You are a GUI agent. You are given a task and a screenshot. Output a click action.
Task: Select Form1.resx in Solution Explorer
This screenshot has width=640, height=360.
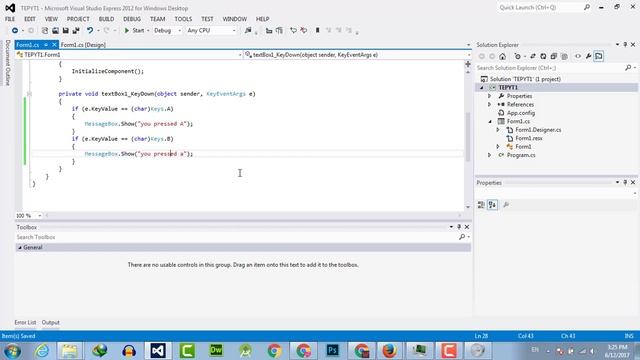click(x=529, y=138)
